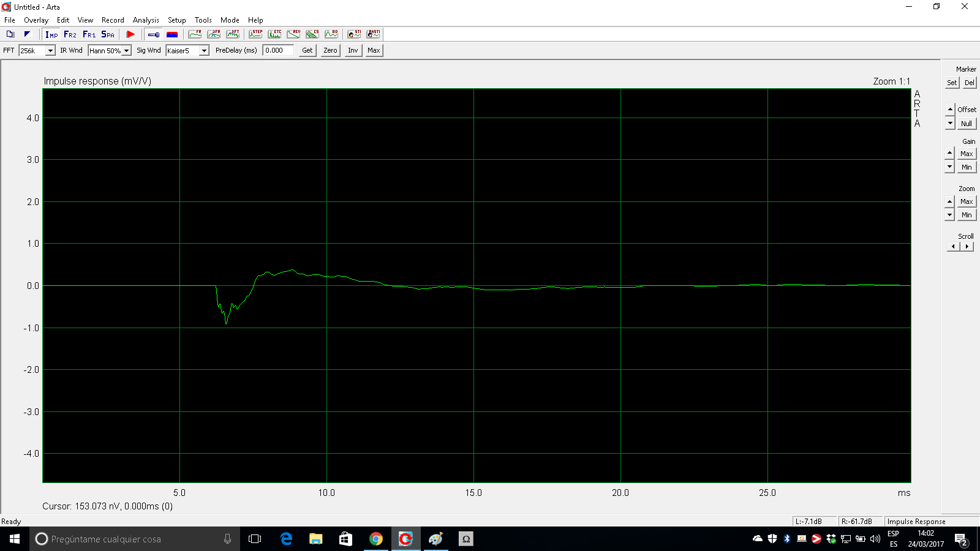Open the signal generator setup icon
This screenshot has height=551, width=980.
pos(154,34)
